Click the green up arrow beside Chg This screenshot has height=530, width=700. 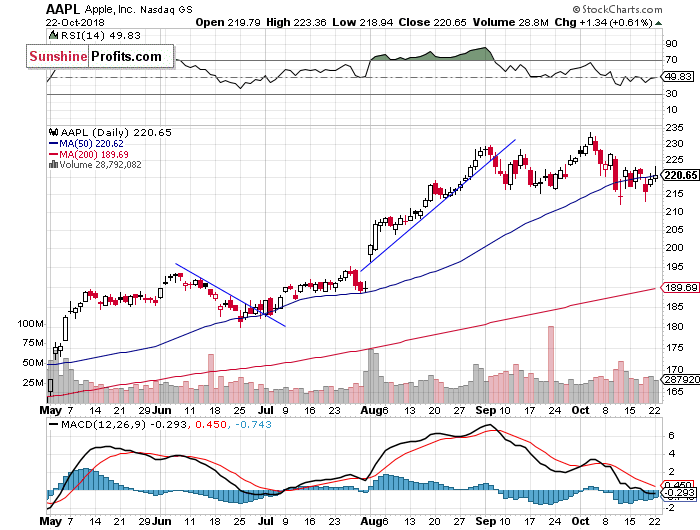click(658, 23)
